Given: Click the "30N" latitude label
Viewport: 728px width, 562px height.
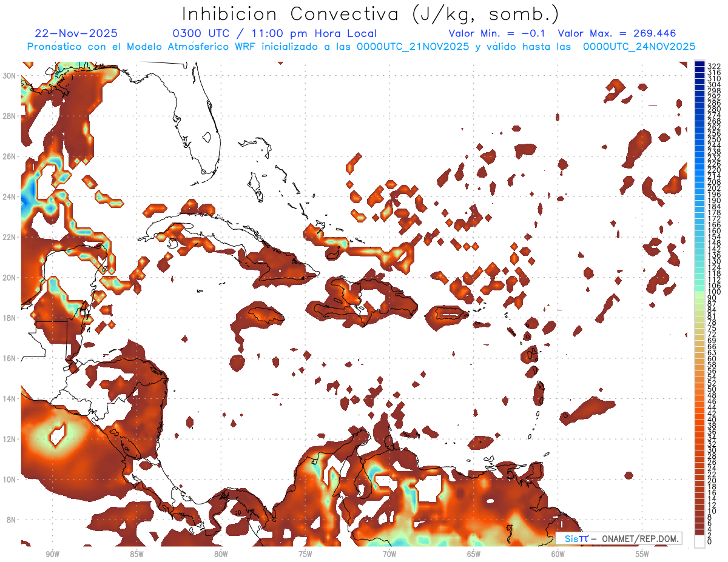Looking at the screenshot, I should 9,75.
